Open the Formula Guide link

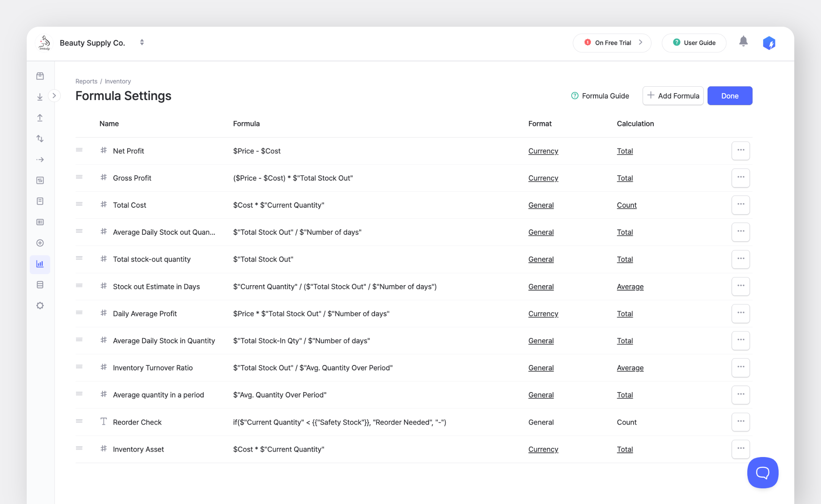600,96
